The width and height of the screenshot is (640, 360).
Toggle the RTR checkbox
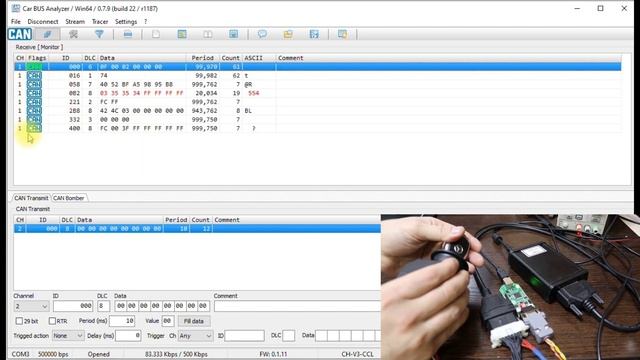click(52, 321)
